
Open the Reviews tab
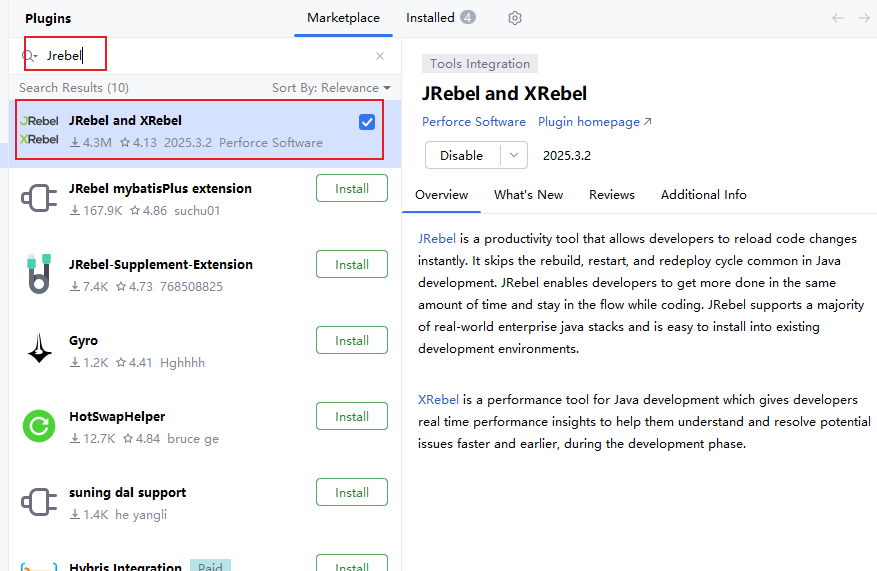pos(612,194)
